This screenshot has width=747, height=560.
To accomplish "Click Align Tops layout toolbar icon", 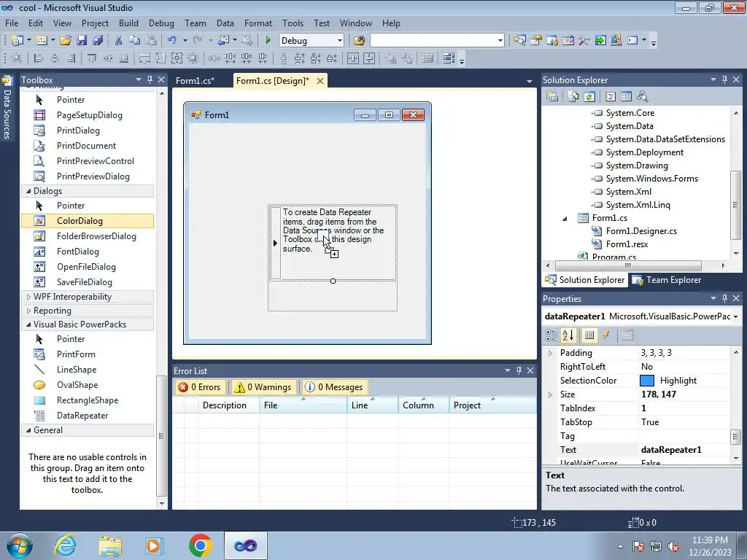I will [x=91, y=58].
